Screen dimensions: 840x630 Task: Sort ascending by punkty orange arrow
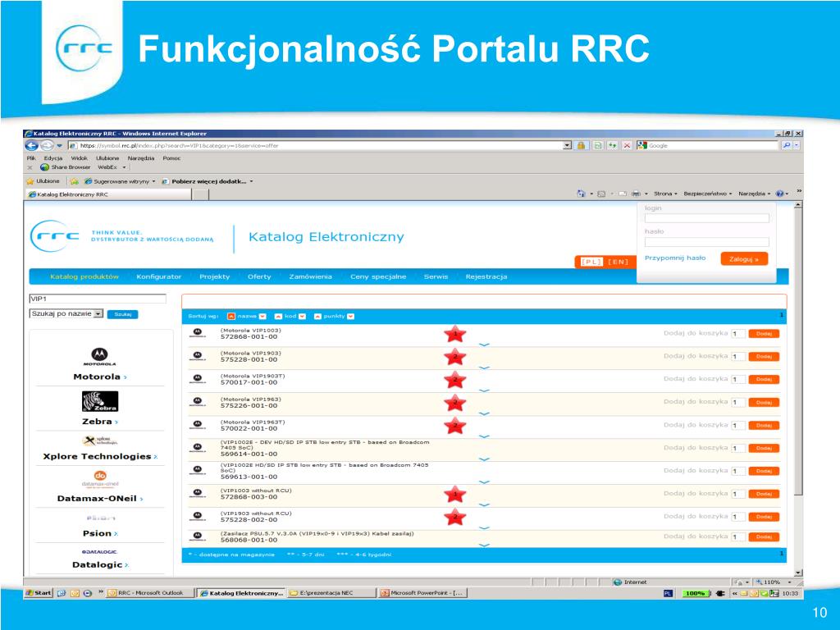click(317, 316)
